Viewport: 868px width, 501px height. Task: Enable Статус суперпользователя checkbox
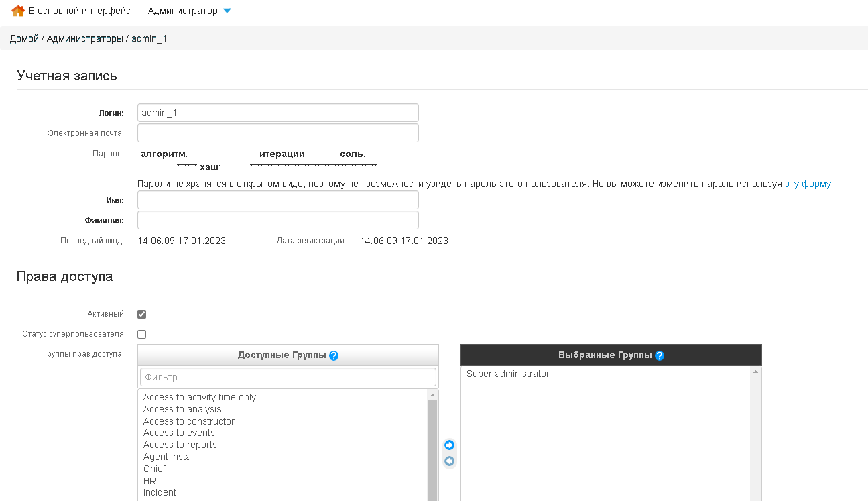[141, 334]
